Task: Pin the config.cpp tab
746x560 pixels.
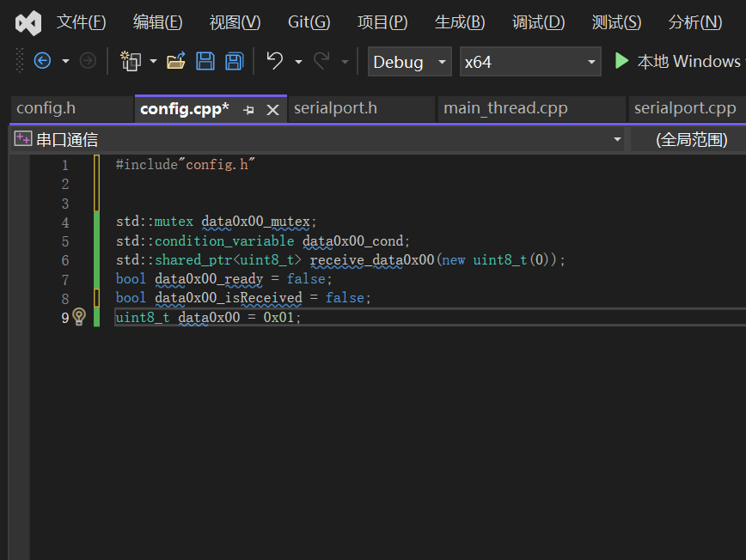Action: [x=248, y=110]
